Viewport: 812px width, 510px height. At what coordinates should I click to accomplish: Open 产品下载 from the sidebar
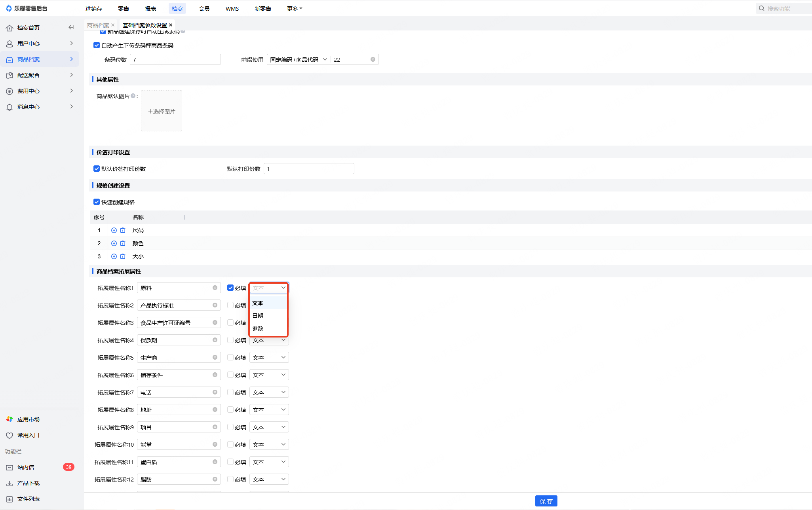tap(28, 483)
